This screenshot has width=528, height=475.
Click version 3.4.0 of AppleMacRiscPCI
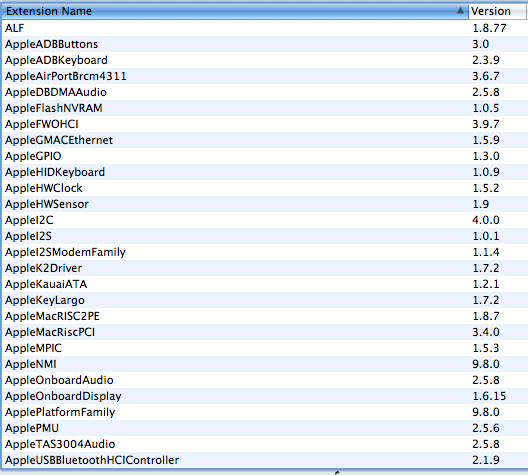486,332
